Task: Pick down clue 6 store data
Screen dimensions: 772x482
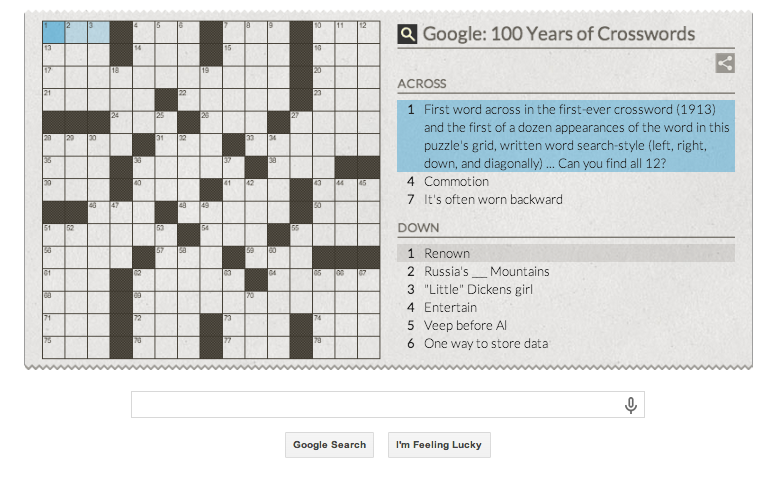Action: (x=566, y=344)
